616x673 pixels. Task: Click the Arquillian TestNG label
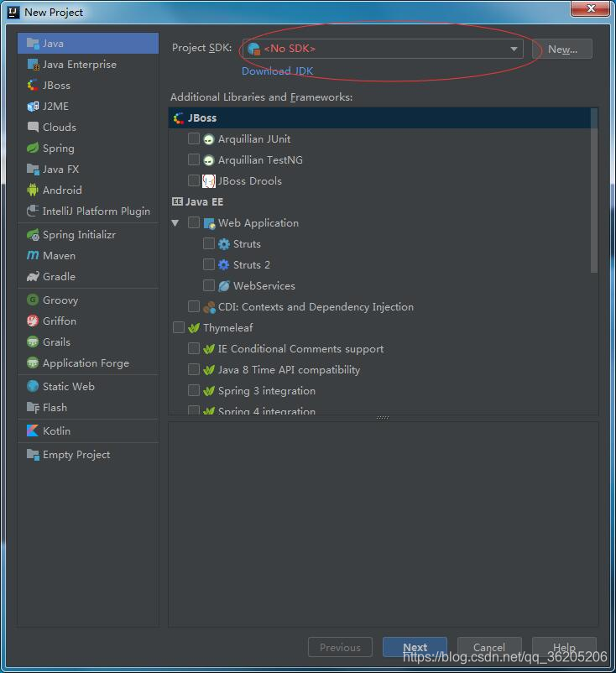(x=260, y=160)
